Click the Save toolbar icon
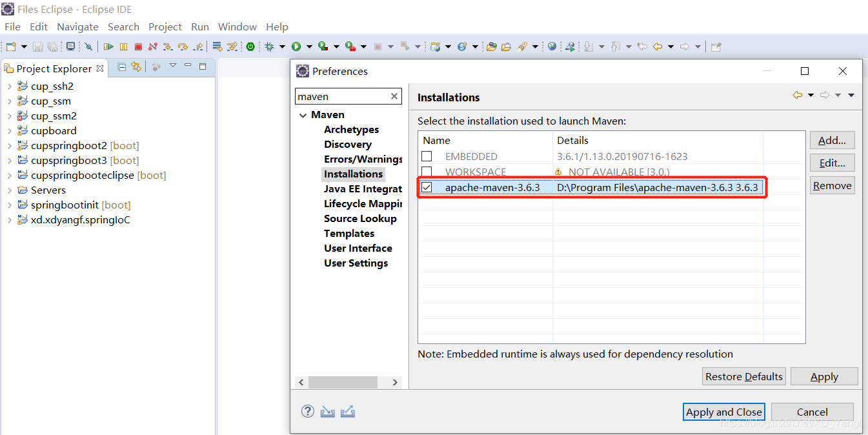The image size is (868, 435). [x=38, y=46]
